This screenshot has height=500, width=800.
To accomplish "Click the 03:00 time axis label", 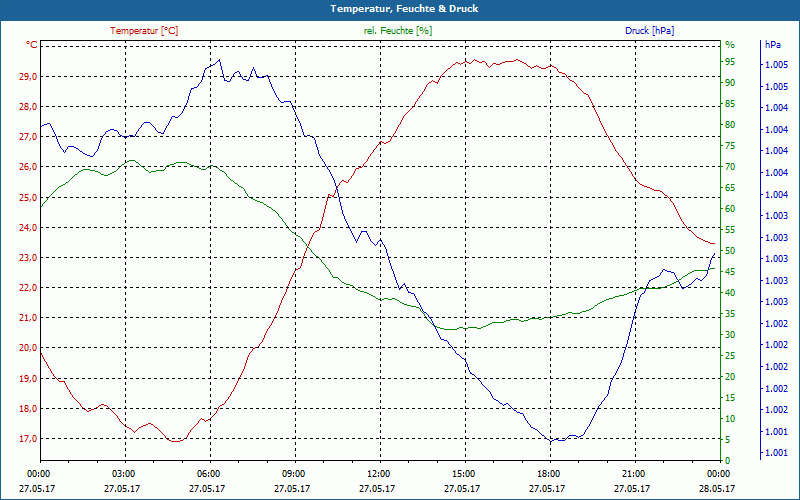I will click(123, 473).
